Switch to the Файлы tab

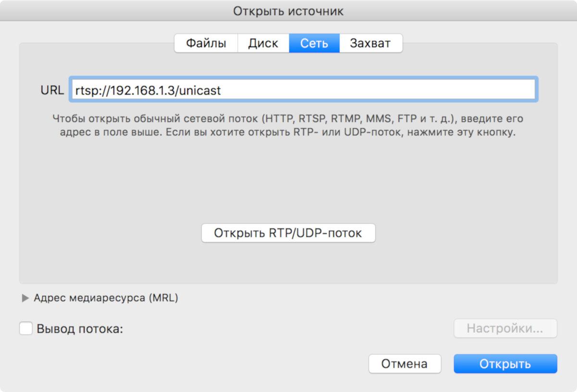[x=206, y=43]
